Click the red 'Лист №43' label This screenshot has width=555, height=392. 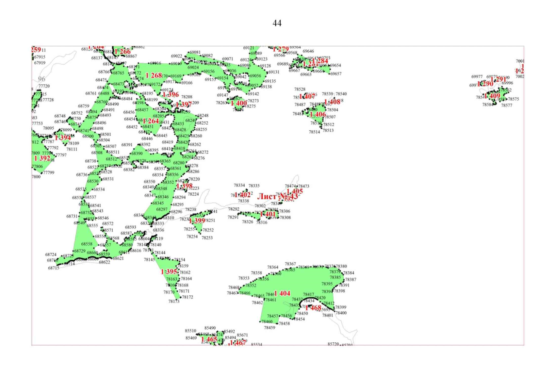277,196
